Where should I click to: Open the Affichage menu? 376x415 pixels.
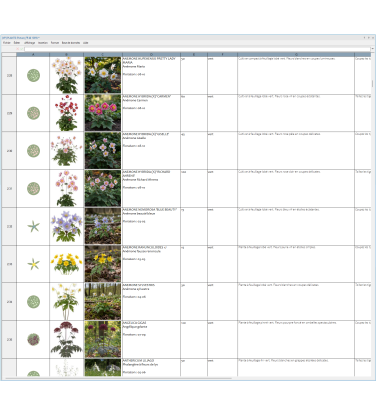pos(29,43)
